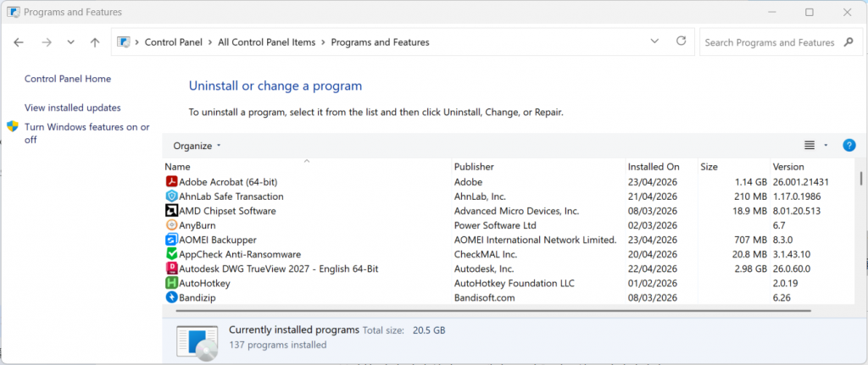Click the Control Panel icon in address bar
Screen dimensions: 868x365
(x=124, y=42)
